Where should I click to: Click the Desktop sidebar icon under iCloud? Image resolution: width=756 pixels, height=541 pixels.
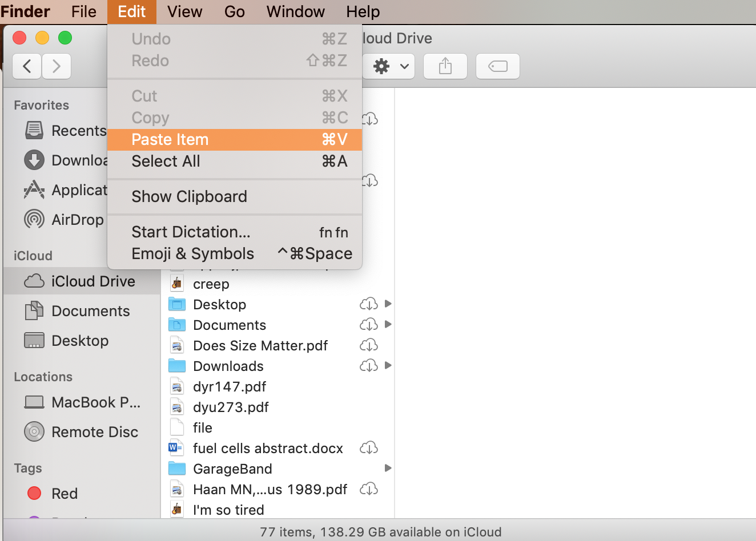34,341
